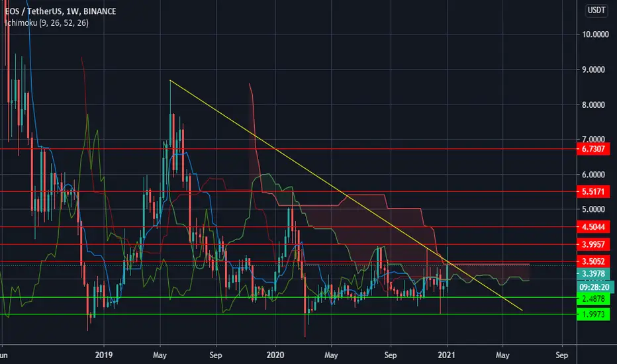Select the green horizontal line at 1.9973

click(x=287, y=314)
